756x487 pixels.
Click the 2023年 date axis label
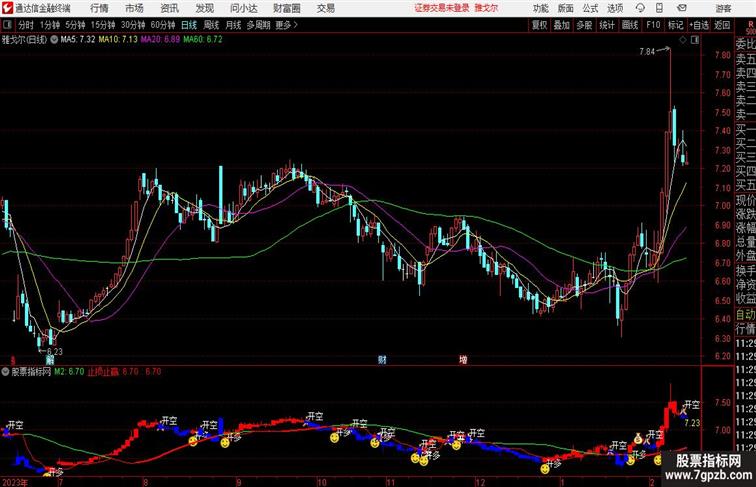[x=15, y=482]
